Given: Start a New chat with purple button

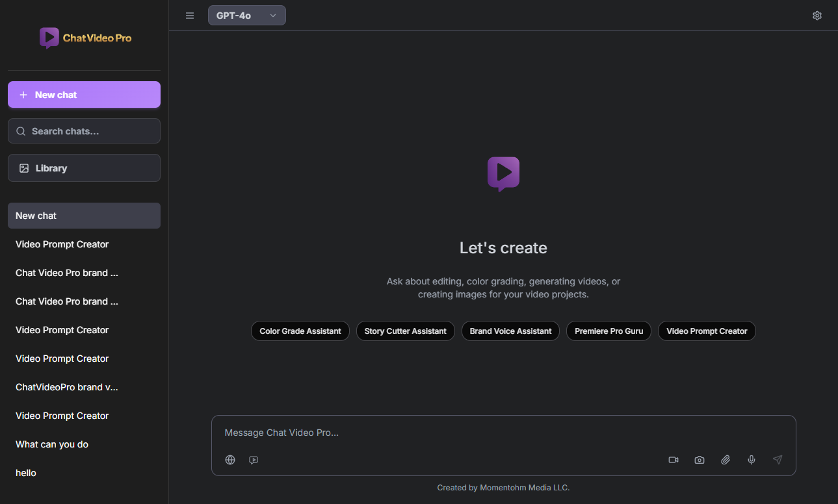Looking at the screenshot, I should (x=84, y=95).
